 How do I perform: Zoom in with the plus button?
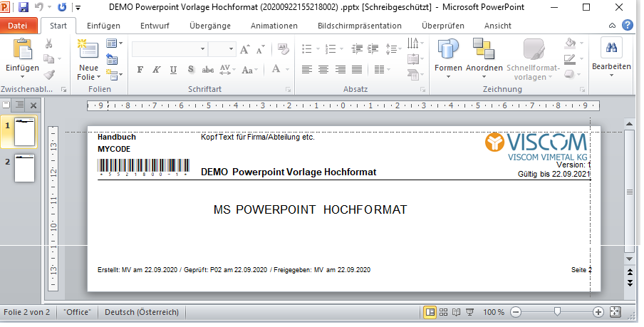(598, 312)
